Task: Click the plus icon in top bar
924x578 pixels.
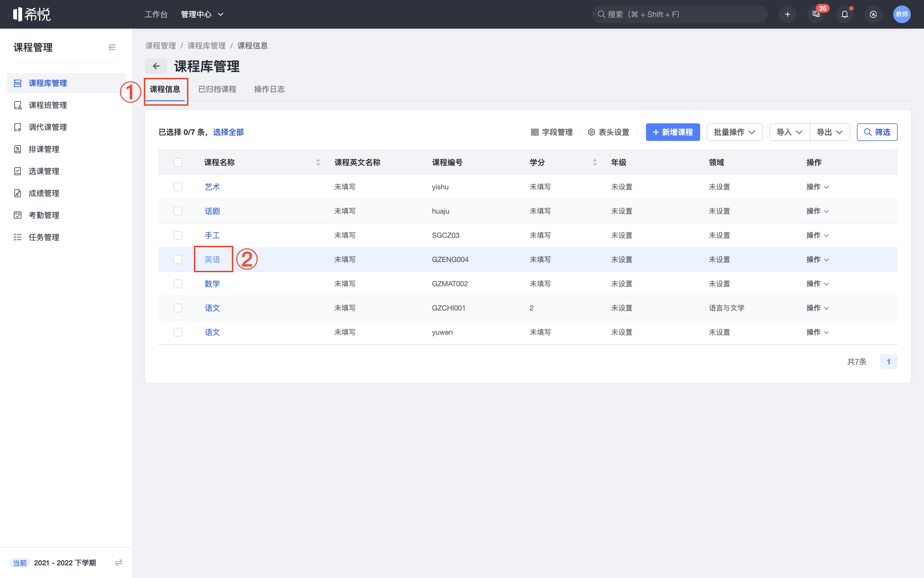Action: click(x=787, y=14)
